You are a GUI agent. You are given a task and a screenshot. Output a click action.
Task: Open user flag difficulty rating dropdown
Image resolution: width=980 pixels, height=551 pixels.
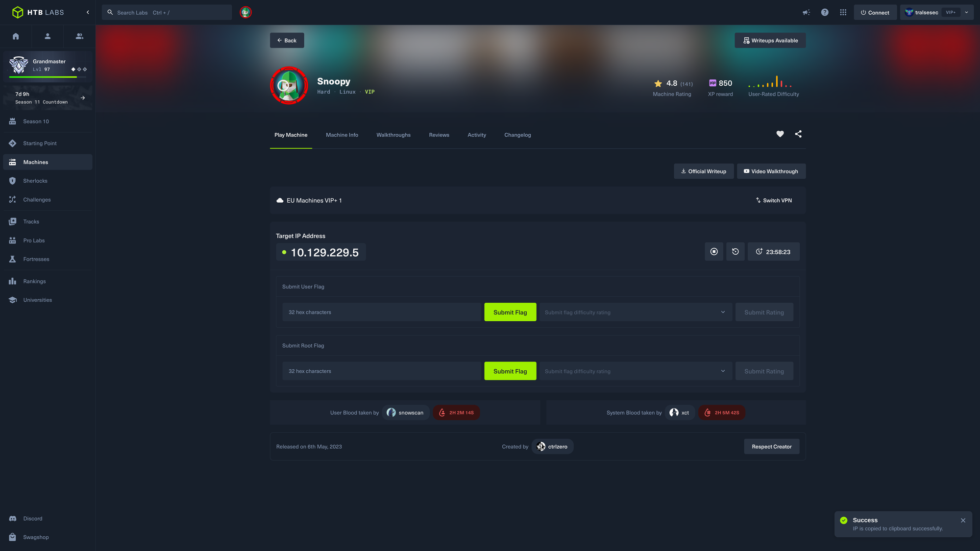click(636, 312)
